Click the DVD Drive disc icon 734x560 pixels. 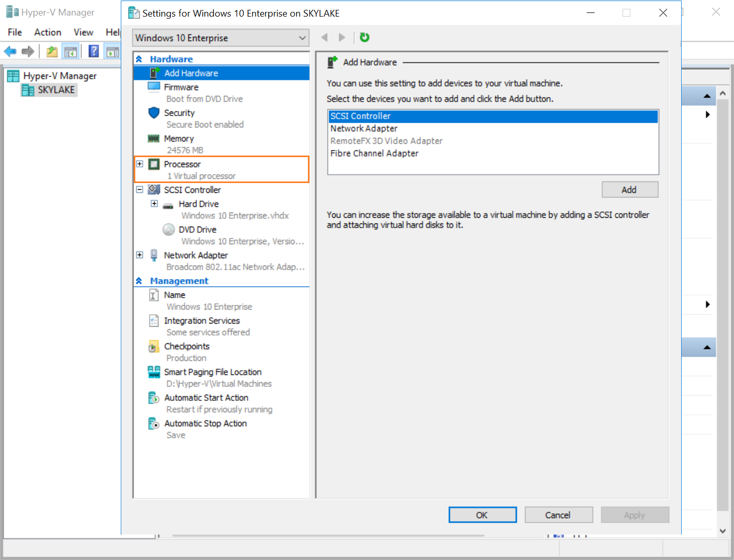pyautogui.click(x=168, y=229)
